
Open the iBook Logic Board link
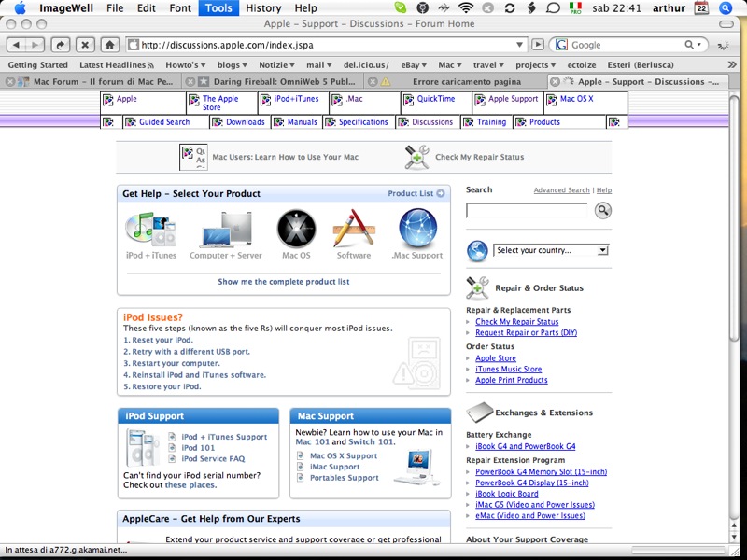507,494
